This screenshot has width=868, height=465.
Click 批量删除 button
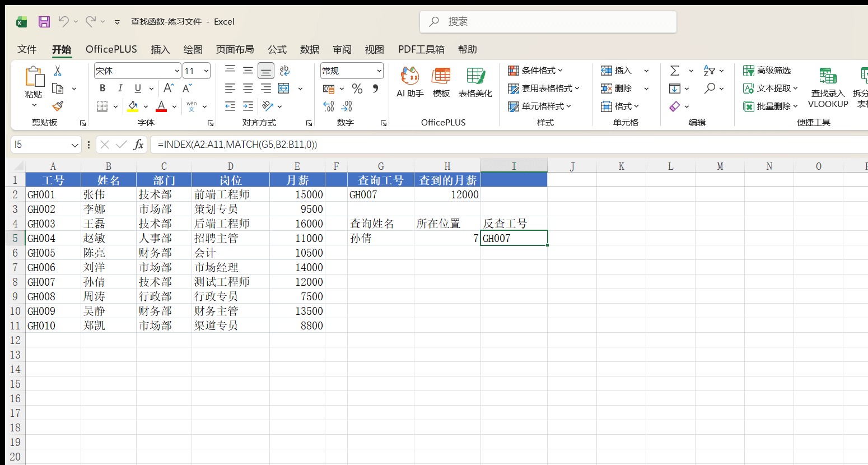pyautogui.click(x=771, y=106)
